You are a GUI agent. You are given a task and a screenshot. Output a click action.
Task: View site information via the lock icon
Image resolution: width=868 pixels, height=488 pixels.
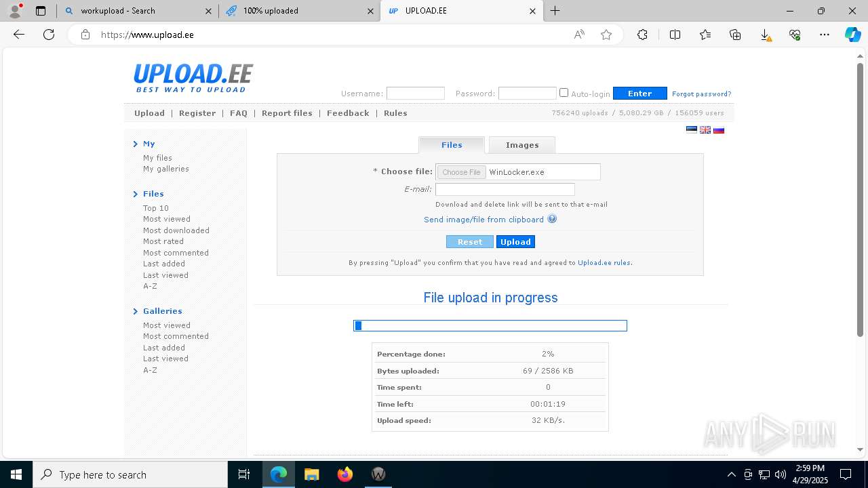85,35
